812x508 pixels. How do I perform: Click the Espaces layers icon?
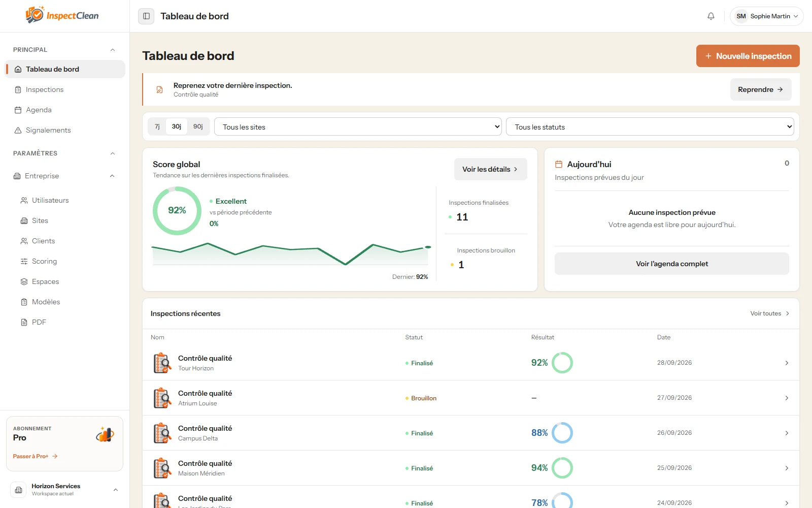pyautogui.click(x=24, y=281)
